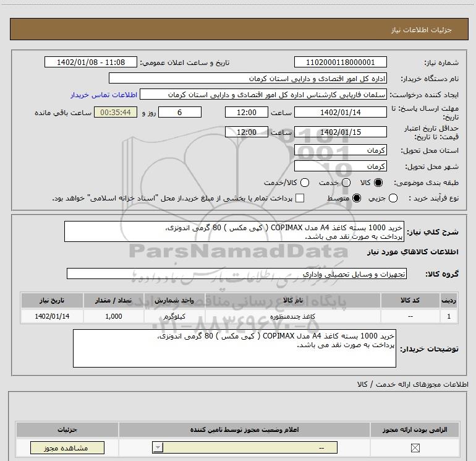The height and width of the screenshot is (461, 476).
Task: Click the واحد شمارش column header
Action: coord(174,300)
